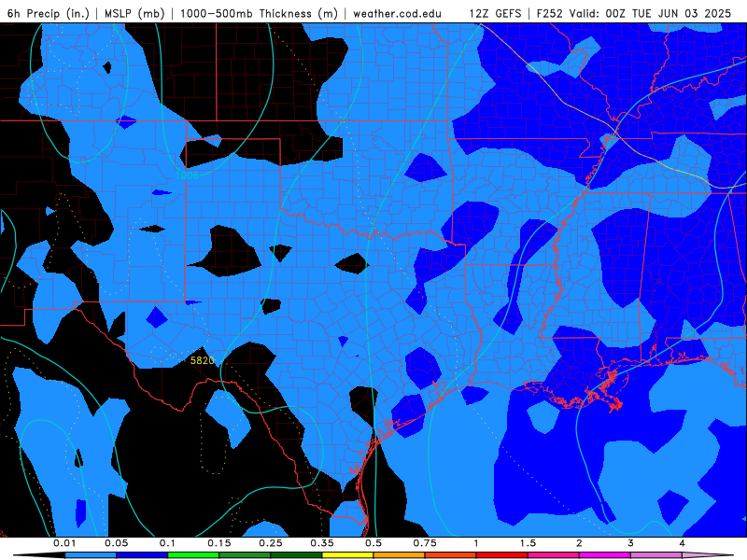Click the '0.75' legend value
This screenshot has height=560, width=747.
pos(425,543)
